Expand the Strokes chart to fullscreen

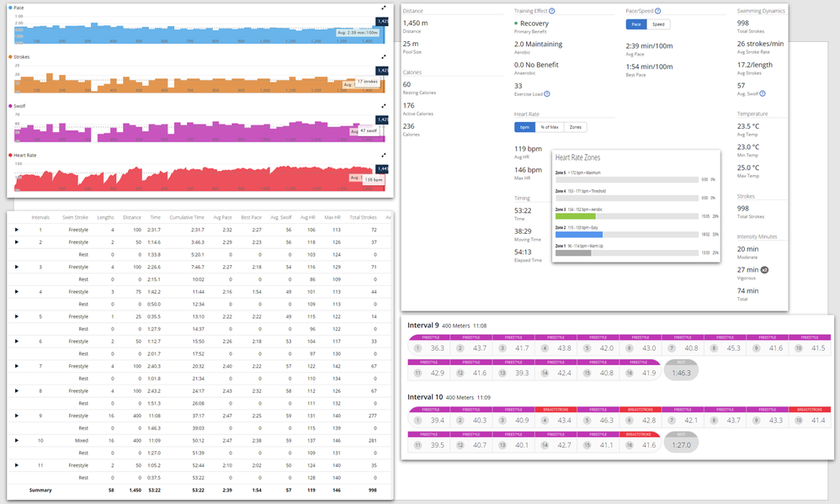tap(384, 56)
